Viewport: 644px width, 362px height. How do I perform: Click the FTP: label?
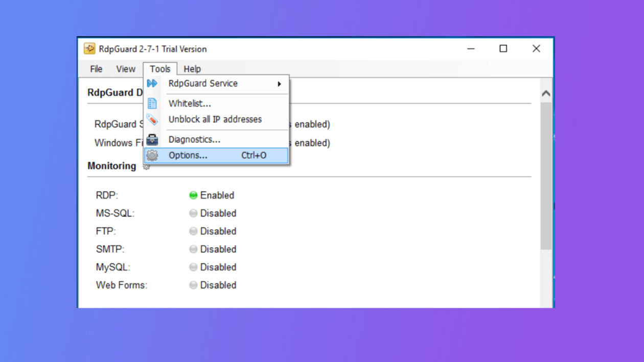[x=106, y=231]
